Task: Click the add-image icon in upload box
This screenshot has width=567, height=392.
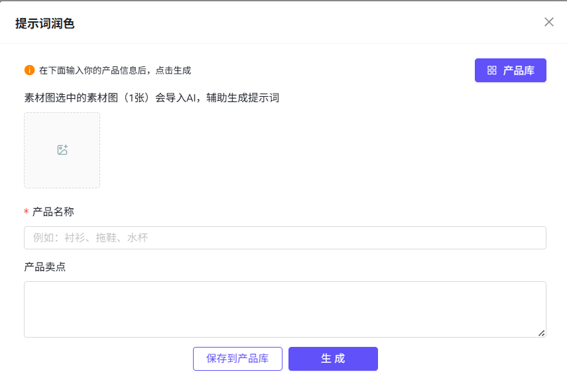Action: pyautogui.click(x=62, y=150)
